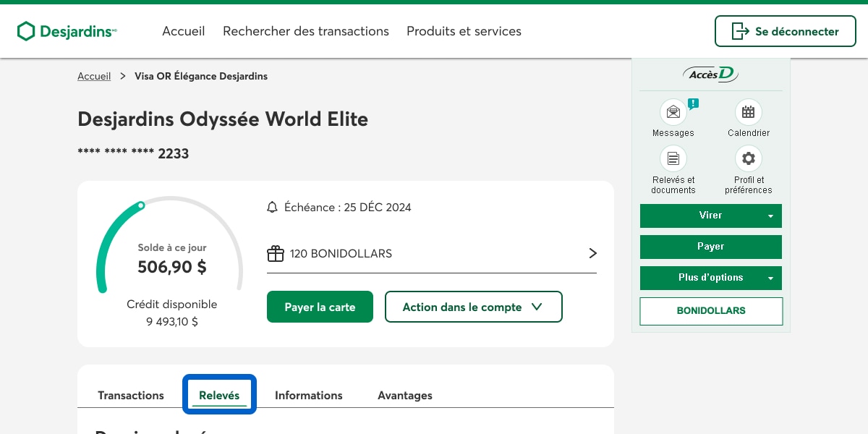868x434 pixels.
Task: Click the Échéance bell icon
Action: (x=273, y=208)
